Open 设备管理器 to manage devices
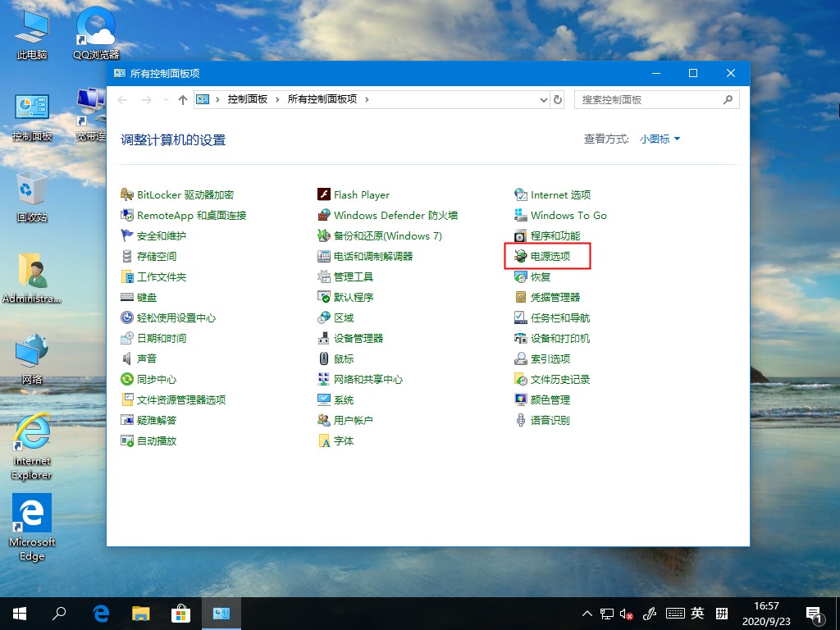This screenshot has height=630, width=840. click(x=358, y=338)
